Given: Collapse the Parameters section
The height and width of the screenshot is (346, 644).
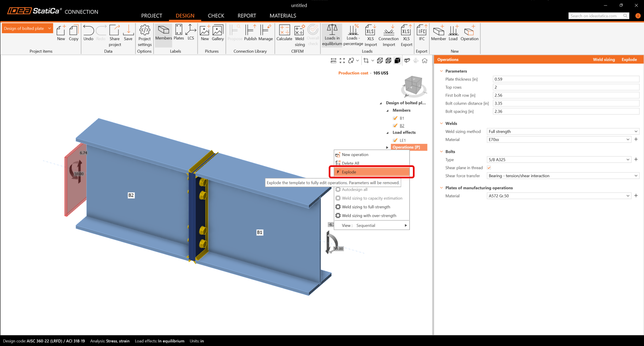Looking at the screenshot, I should pyautogui.click(x=441, y=71).
